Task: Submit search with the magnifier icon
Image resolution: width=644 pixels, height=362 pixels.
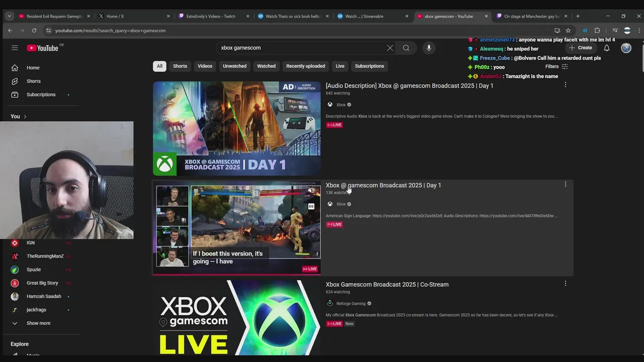Action: (406, 48)
